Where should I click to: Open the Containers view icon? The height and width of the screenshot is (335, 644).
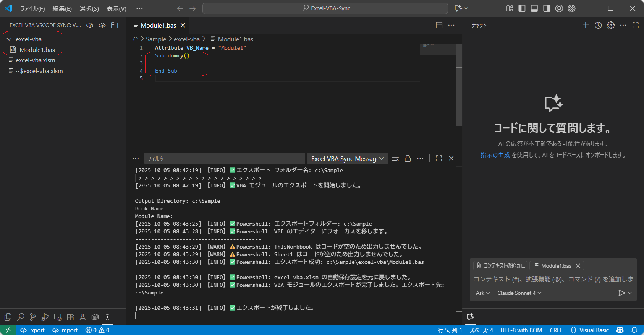click(95, 317)
